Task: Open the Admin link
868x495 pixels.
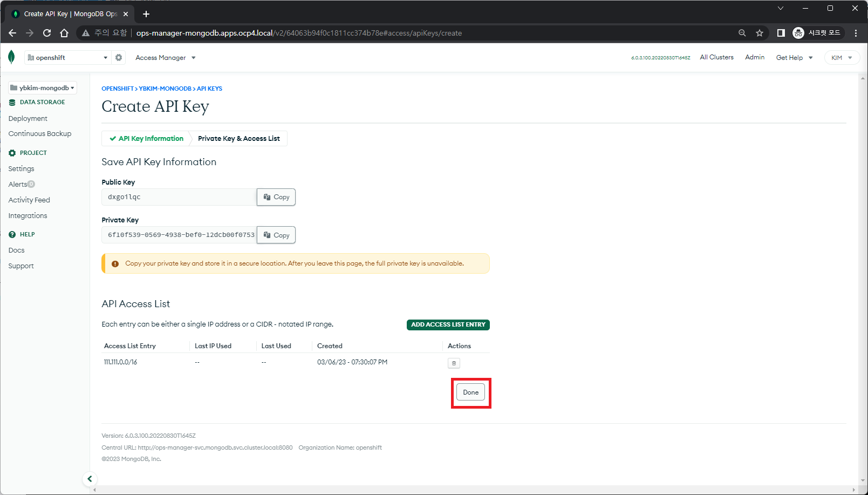Action: pyautogui.click(x=755, y=57)
